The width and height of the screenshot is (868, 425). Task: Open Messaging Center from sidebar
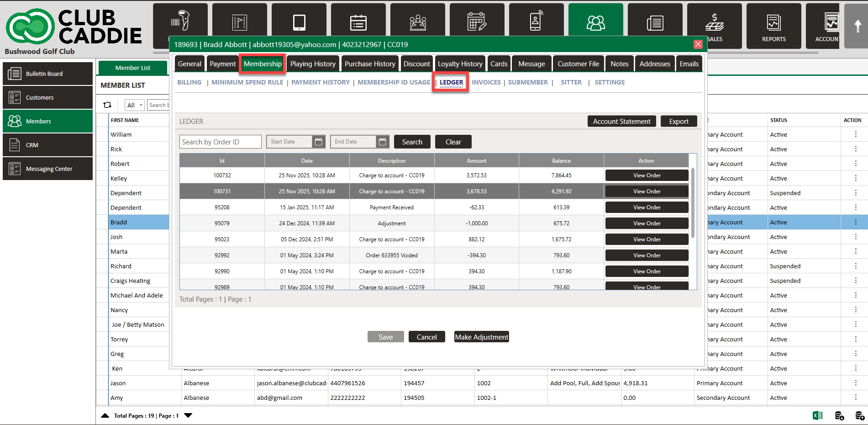point(48,169)
